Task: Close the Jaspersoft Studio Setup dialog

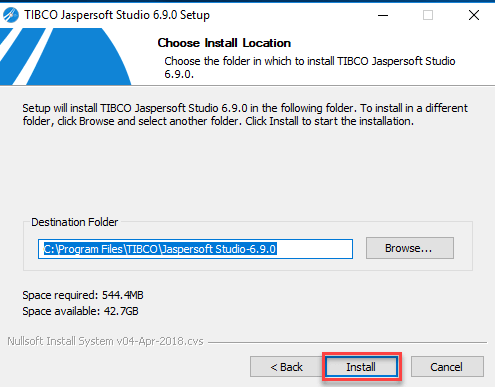Action: pyautogui.click(x=474, y=15)
